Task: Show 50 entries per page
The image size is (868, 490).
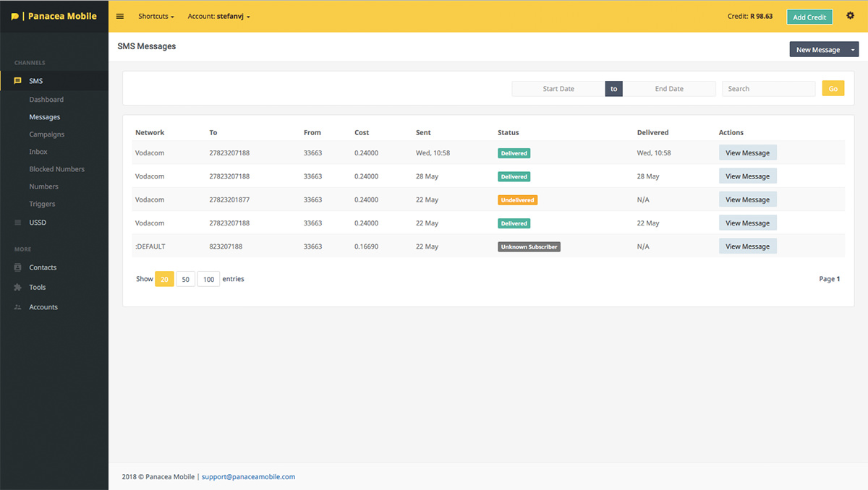Action: pyautogui.click(x=185, y=279)
